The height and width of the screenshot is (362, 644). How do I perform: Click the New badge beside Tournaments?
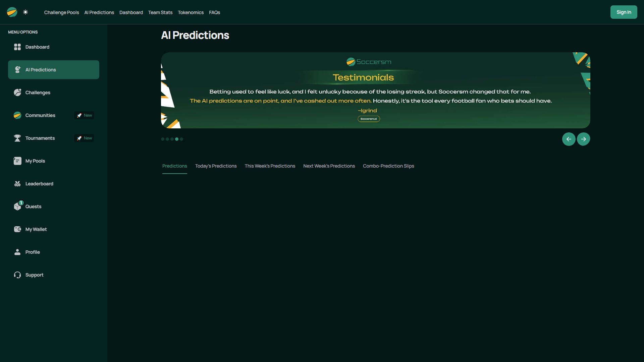tap(84, 138)
